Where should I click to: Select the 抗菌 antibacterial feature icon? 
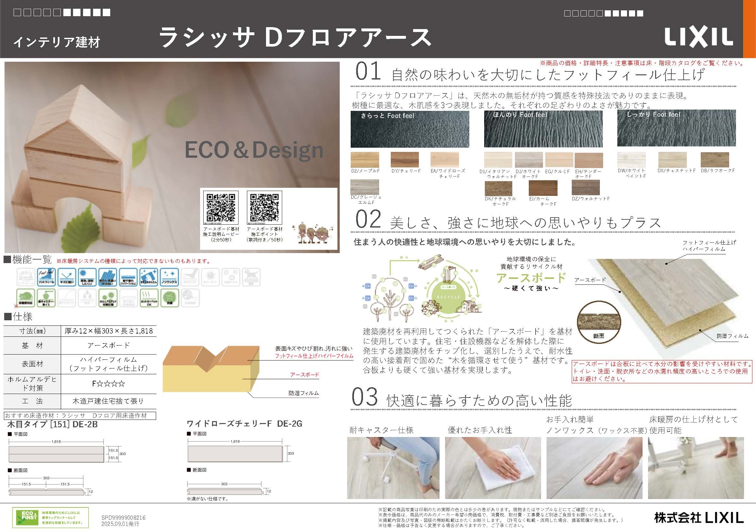pos(170,298)
